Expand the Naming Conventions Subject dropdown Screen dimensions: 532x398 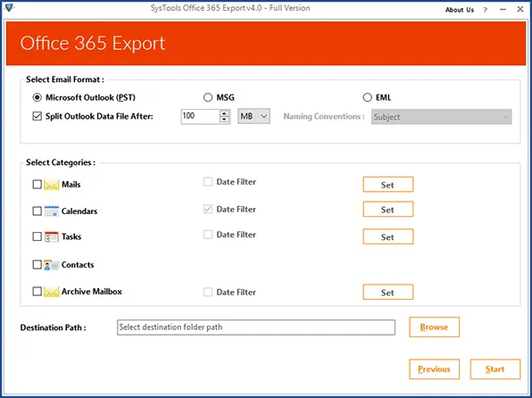[442, 117]
